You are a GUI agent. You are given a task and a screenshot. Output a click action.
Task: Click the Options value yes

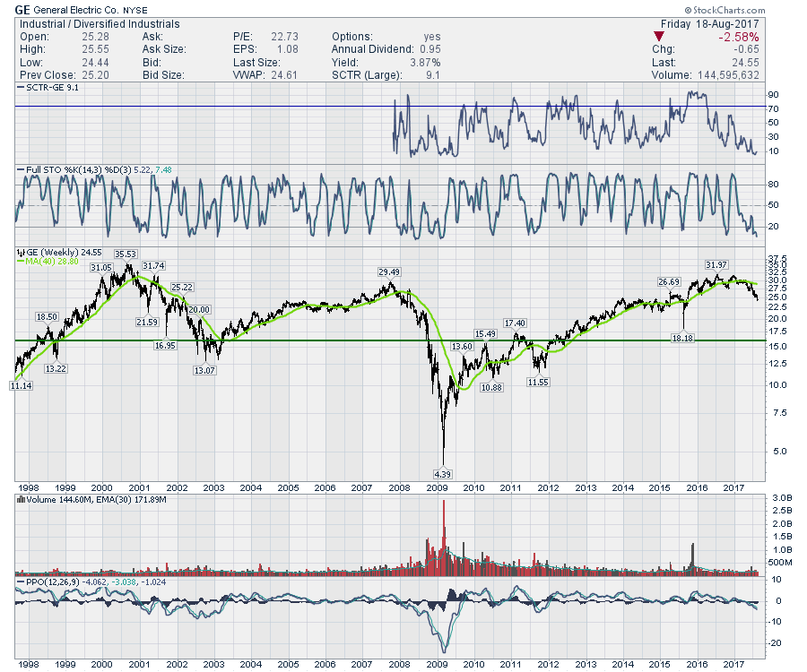432,37
